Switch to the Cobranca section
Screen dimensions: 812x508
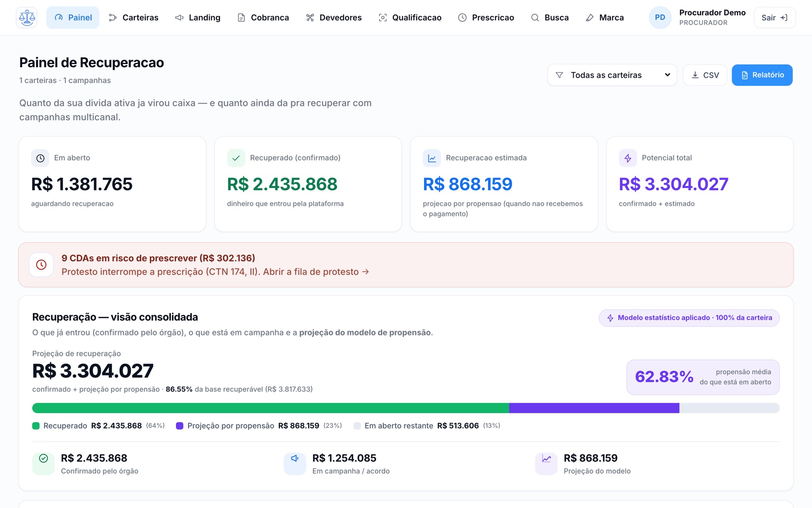click(x=263, y=18)
